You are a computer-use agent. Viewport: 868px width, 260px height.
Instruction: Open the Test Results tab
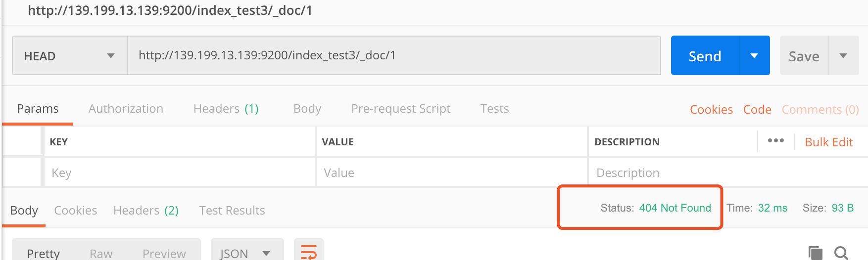pos(232,211)
